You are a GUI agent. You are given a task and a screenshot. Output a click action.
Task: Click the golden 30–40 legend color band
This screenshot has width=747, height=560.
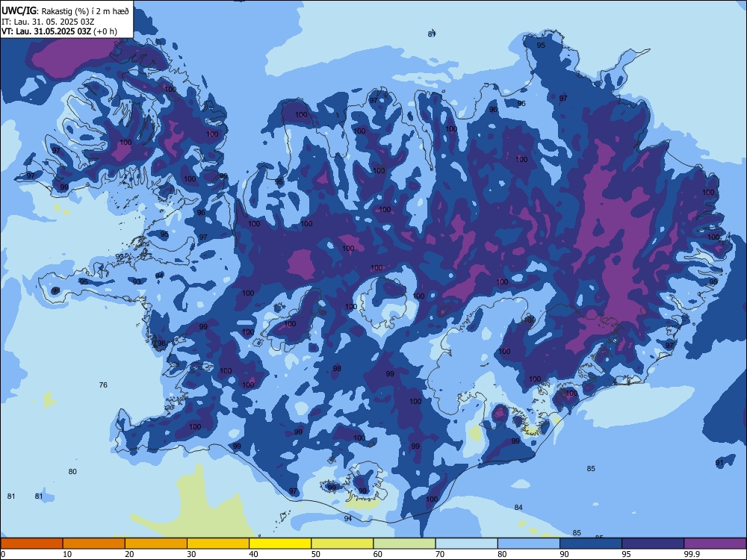point(218,544)
